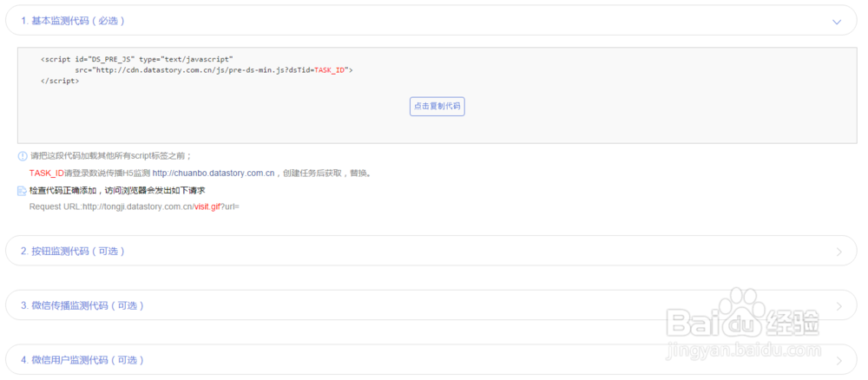Click the red visit.gif text
The width and height of the screenshot is (868, 380).
(x=207, y=206)
